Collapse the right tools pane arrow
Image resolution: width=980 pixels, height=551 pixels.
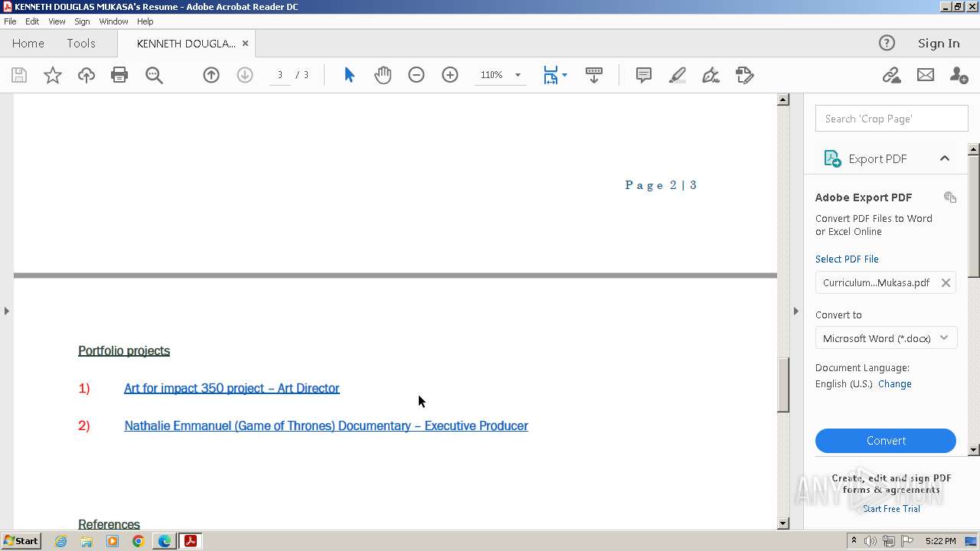point(795,311)
